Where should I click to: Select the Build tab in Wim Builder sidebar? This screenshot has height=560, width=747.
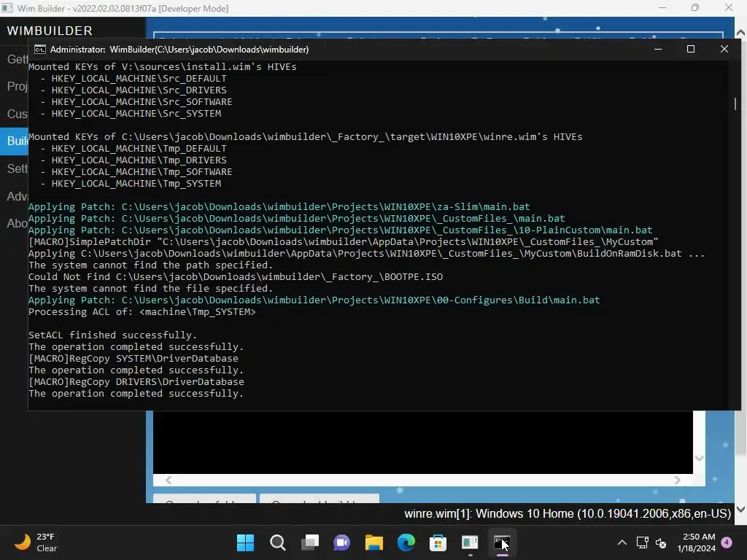(15, 141)
